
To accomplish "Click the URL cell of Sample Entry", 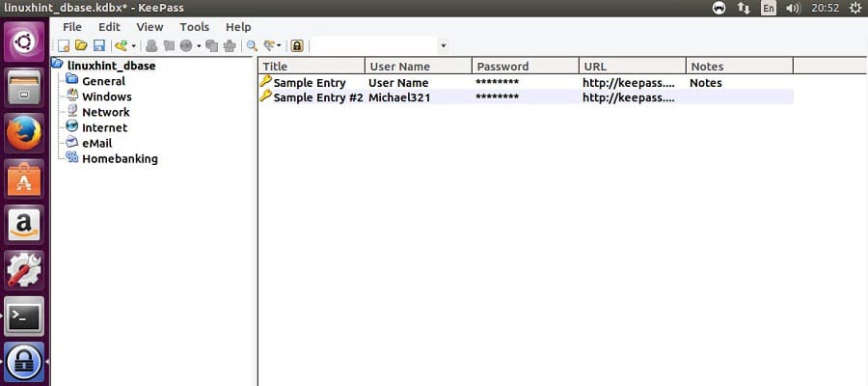I will click(x=628, y=83).
